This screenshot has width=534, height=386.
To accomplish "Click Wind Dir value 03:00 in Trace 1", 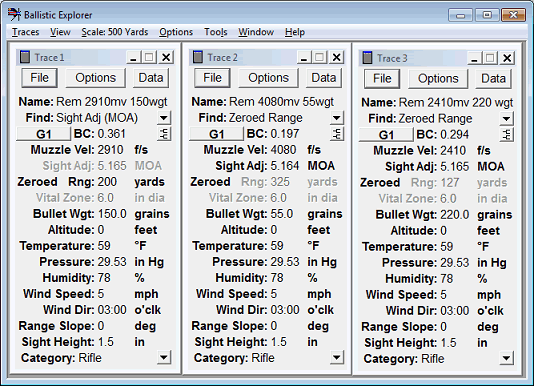I will click(x=112, y=310).
